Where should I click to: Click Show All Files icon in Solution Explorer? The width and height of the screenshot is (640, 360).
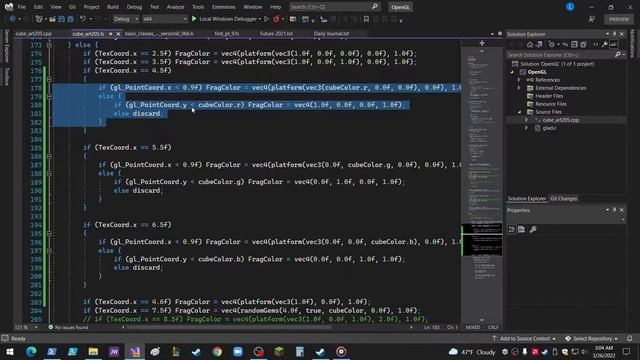pos(583,44)
